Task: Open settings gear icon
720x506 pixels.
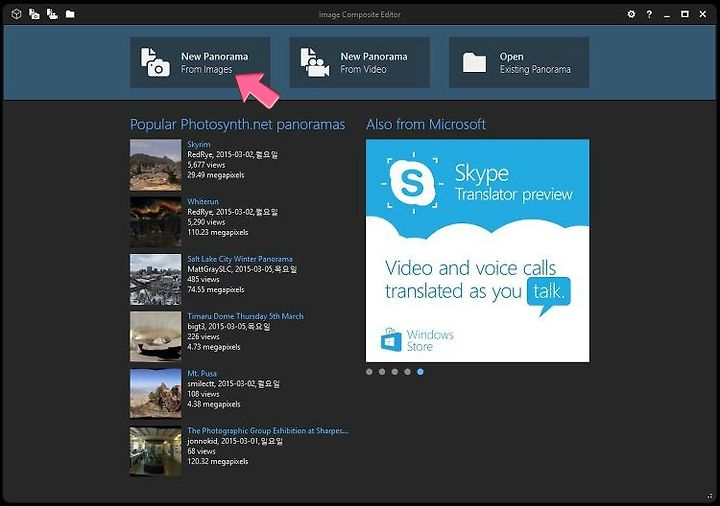Action: 631,14
